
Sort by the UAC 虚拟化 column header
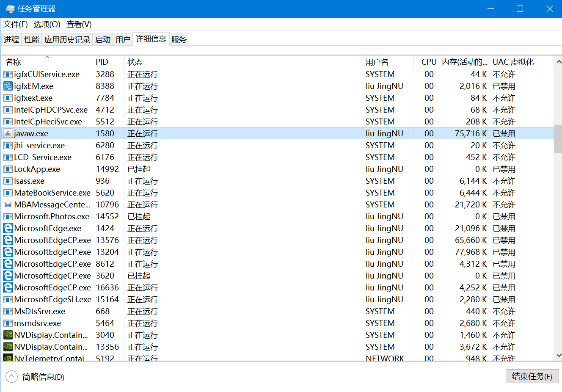click(x=521, y=62)
